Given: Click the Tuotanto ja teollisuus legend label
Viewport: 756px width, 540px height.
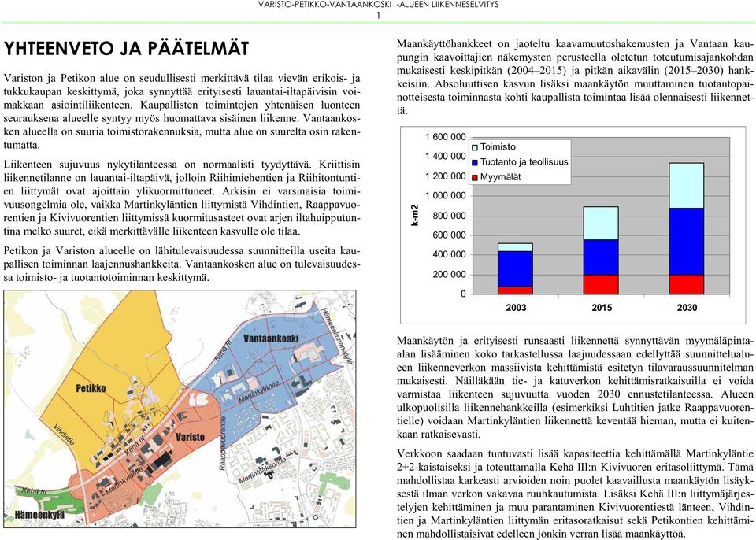Looking at the screenshot, I should pyautogui.click(x=524, y=162).
